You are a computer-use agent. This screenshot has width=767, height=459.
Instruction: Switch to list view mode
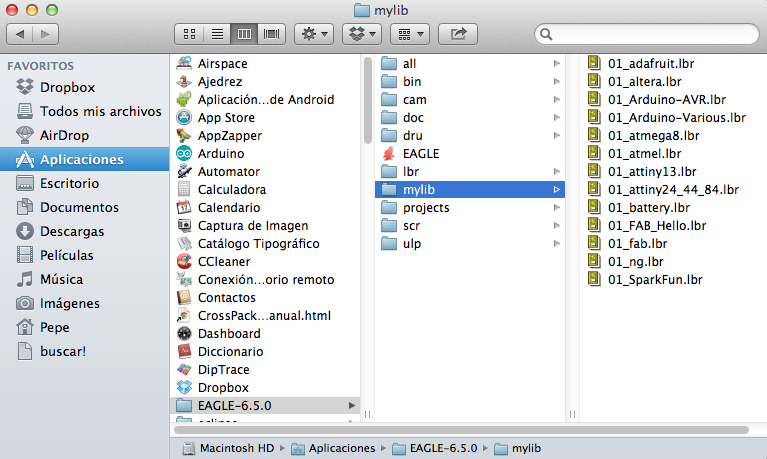(217, 34)
